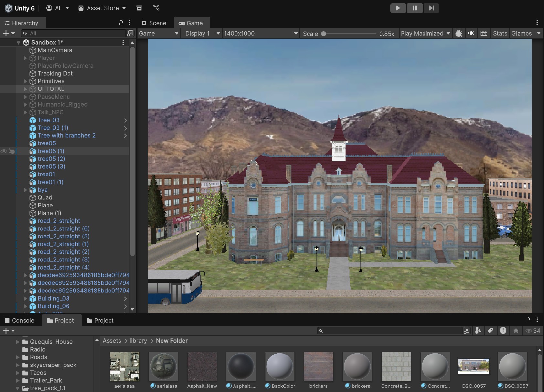Open the Hierarchy create plus menu

tap(8, 33)
